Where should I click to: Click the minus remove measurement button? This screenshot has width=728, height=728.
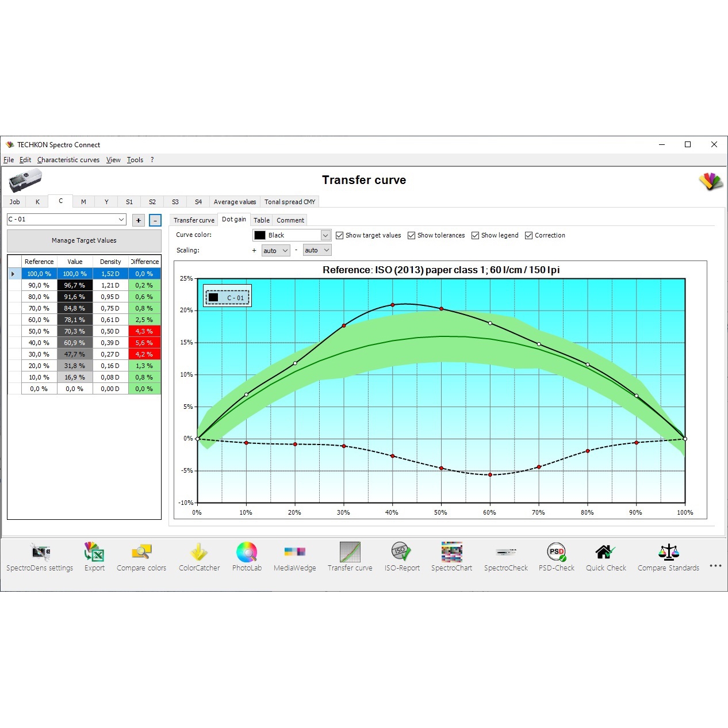(155, 220)
